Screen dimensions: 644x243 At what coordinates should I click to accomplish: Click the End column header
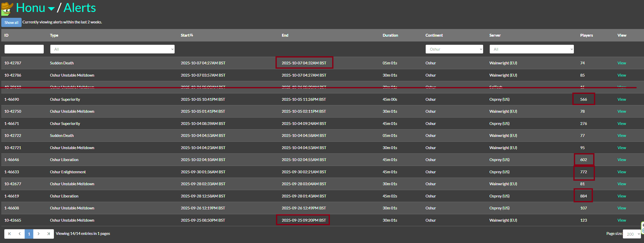pos(285,35)
